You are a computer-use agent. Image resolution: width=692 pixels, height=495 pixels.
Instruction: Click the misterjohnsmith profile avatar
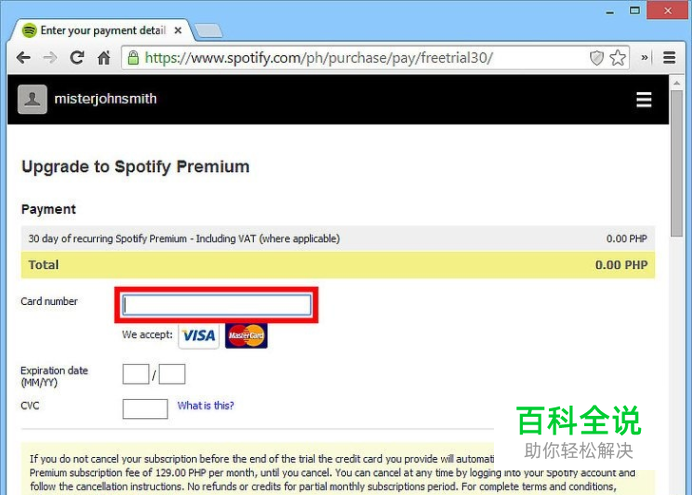(x=32, y=99)
